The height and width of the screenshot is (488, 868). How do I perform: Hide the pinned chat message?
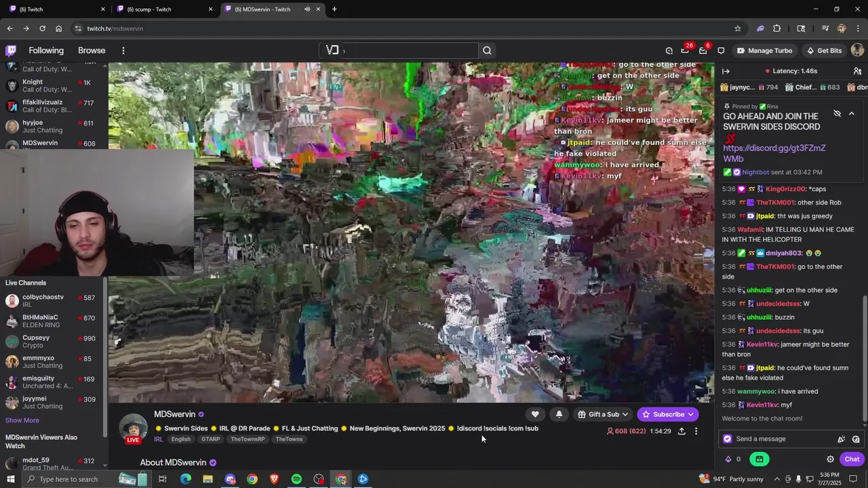click(837, 113)
